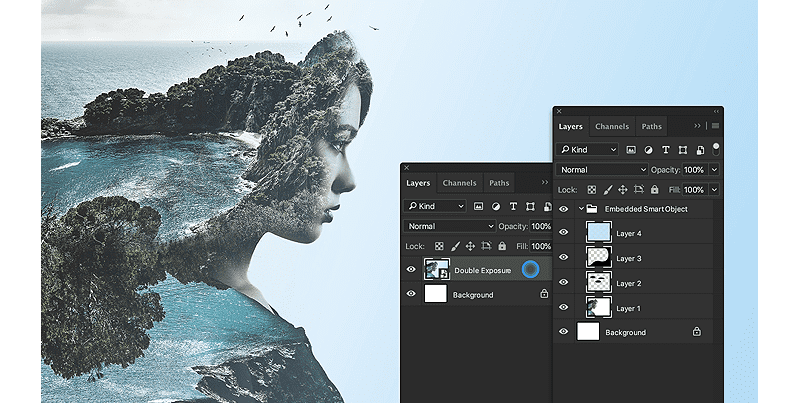The width and height of the screenshot is (800, 403).
Task: Select Layer 1 thumbnail
Action: coord(599,307)
